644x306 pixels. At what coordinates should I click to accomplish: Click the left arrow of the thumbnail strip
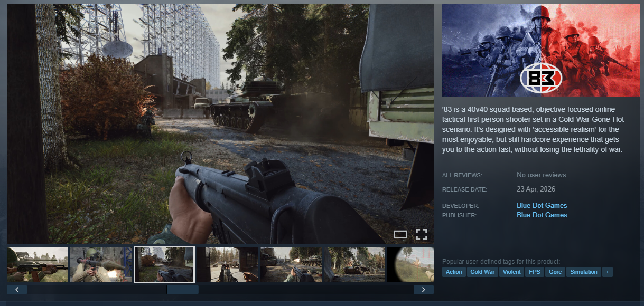17,290
